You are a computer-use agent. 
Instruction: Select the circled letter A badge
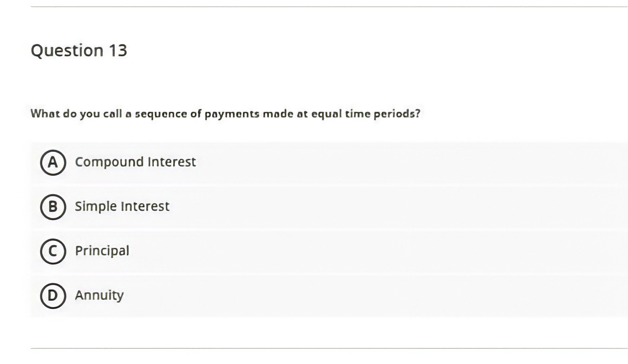pyautogui.click(x=53, y=162)
